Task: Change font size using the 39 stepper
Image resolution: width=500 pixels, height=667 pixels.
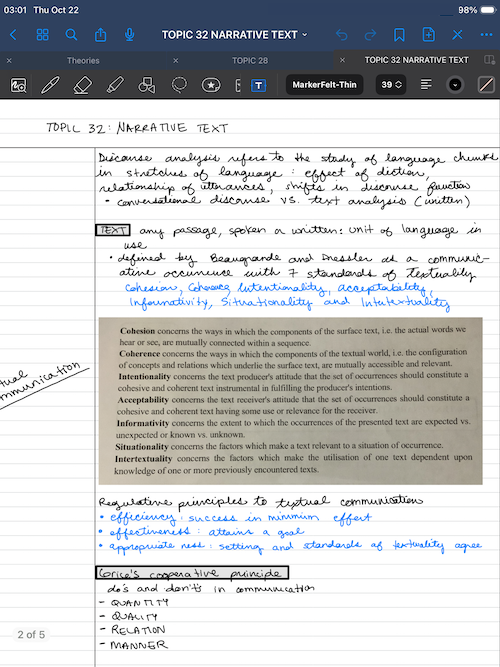Action: [x=391, y=85]
